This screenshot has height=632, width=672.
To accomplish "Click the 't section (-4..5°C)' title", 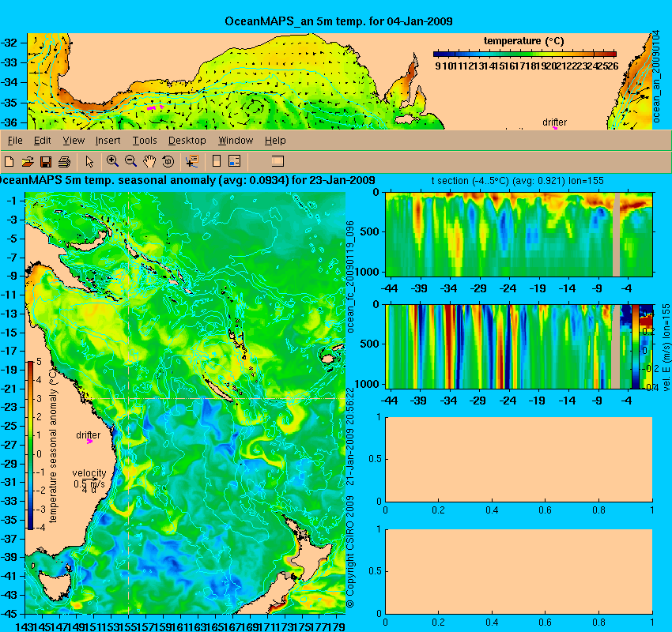I will click(x=517, y=181).
